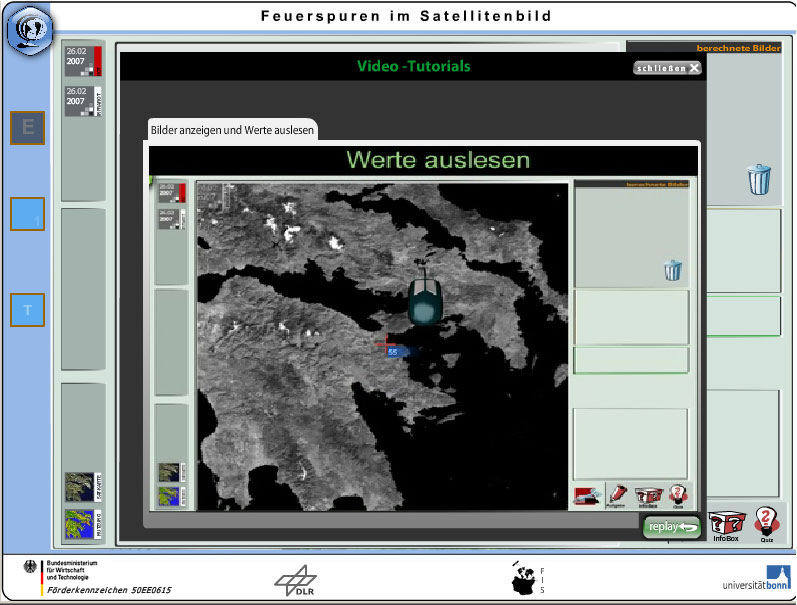Screen dimensions: 797x605
Task: Click the universität bonn logo
Action: click(757, 579)
